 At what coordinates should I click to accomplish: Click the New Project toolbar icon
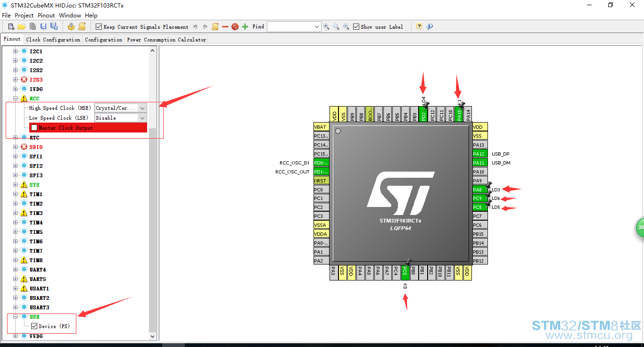[x=11, y=27]
